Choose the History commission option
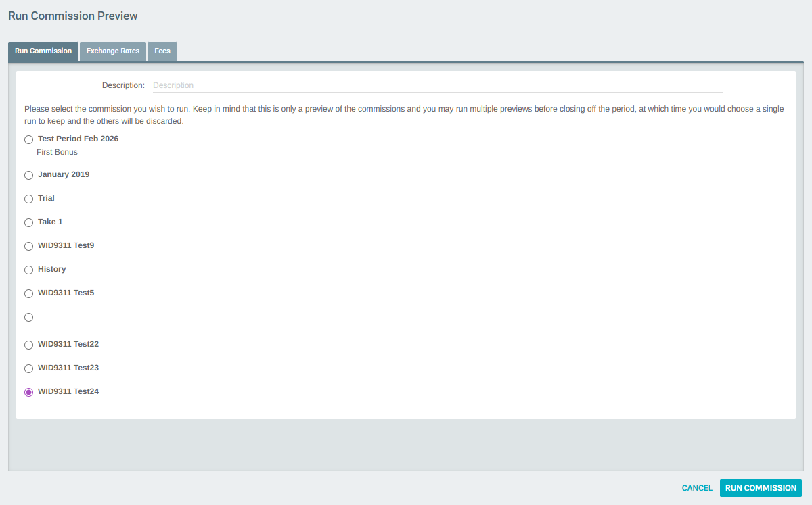Screen dimensions: 812x505 click(28, 270)
